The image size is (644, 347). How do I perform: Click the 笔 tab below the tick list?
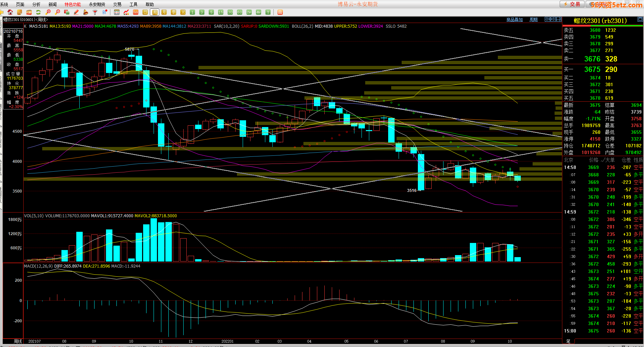568,341
